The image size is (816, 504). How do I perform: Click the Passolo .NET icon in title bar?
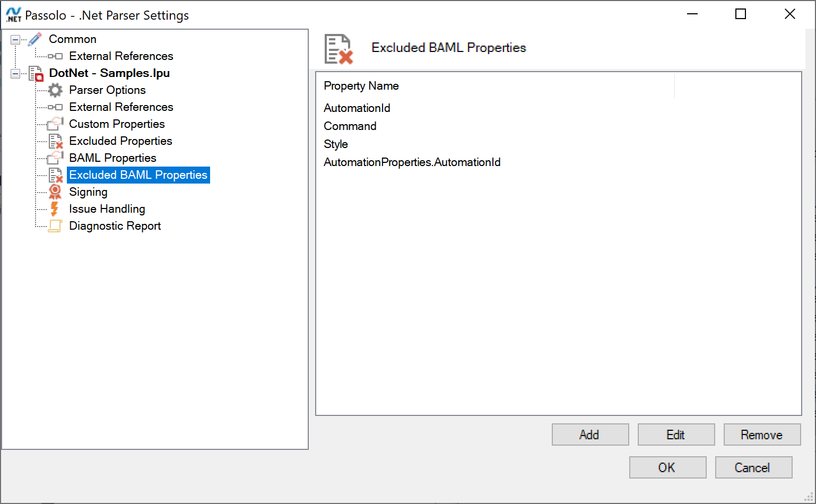tap(13, 15)
